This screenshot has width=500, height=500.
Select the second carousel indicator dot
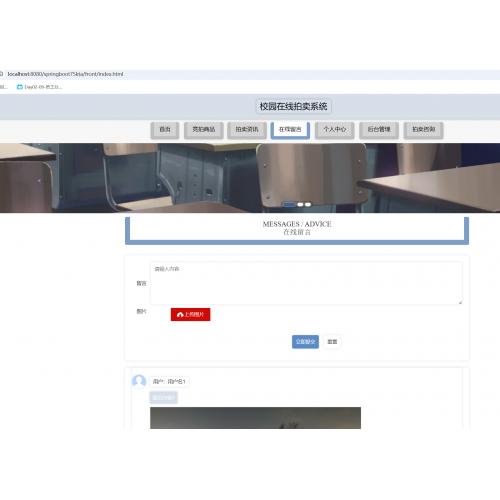pos(300,204)
